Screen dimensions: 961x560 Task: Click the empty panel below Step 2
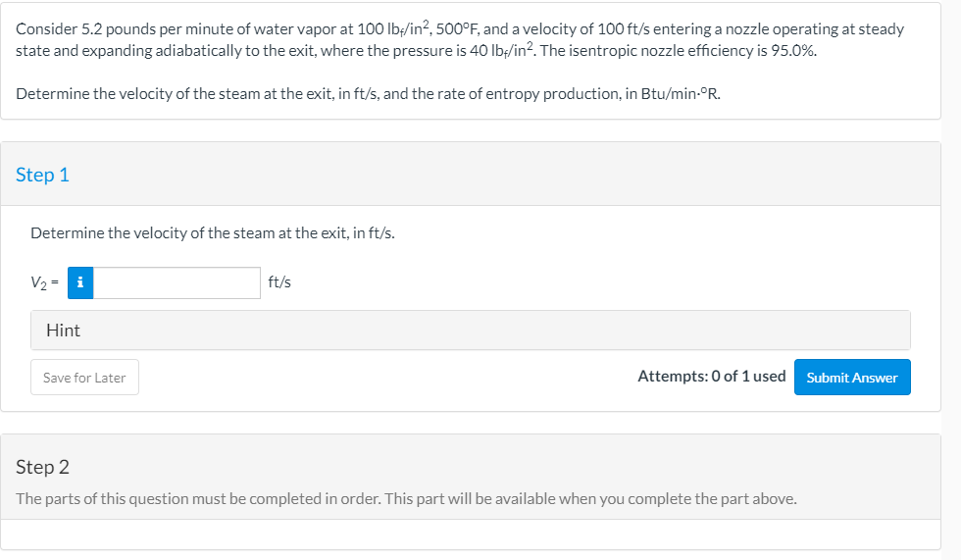470,535
